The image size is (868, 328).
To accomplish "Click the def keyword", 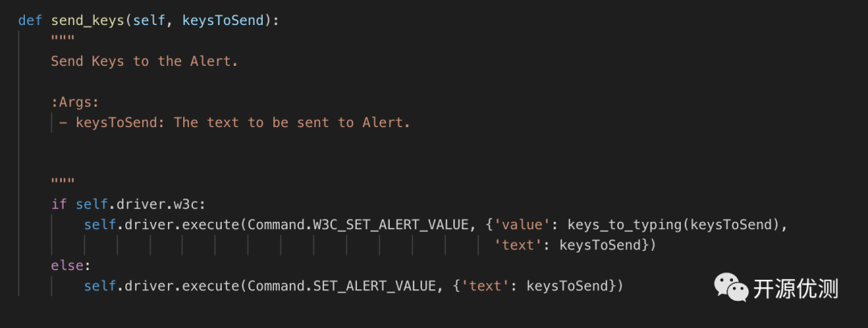I will (30, 20).
